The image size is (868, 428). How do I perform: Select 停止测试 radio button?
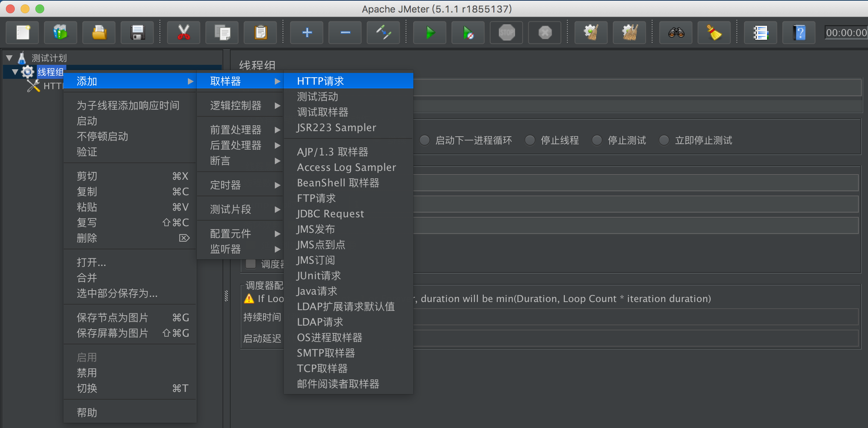597,140
